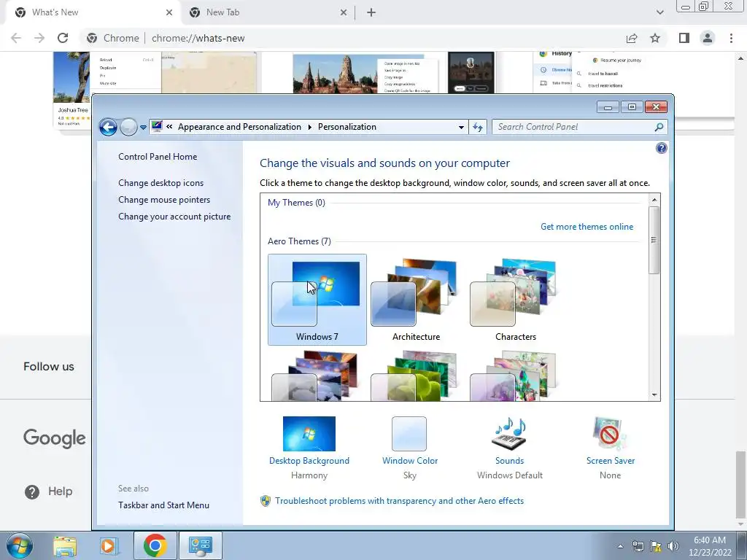The height and width of the screenshot is (560, 747).
Task: Click the Desktop Background link text
Action: [x=309, y=461]
